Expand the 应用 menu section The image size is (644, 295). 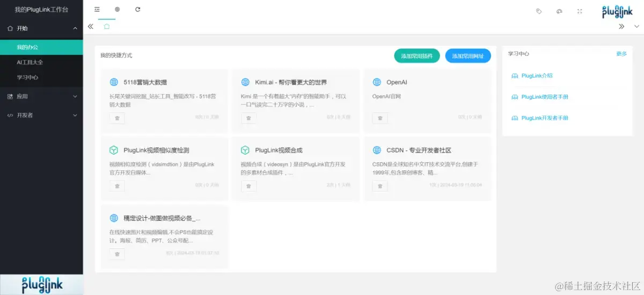click(x=41, y=97)
